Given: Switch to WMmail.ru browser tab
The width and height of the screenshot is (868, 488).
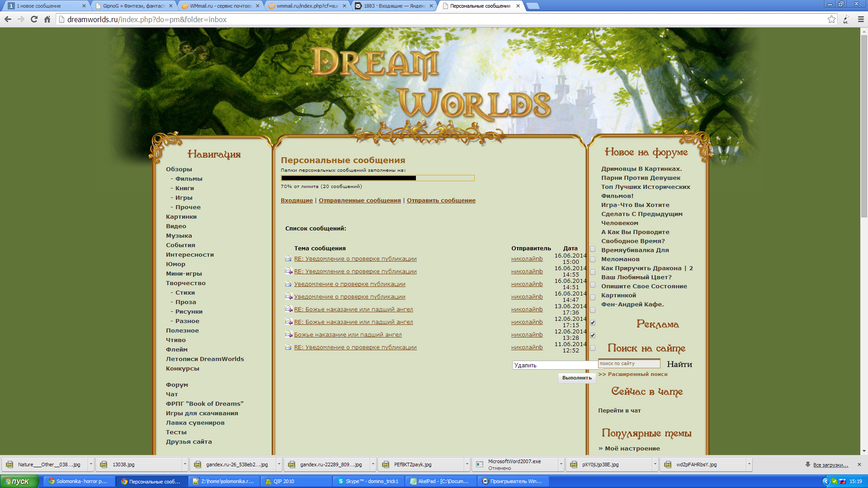Looking at the screenshot, I should [220, 6].
